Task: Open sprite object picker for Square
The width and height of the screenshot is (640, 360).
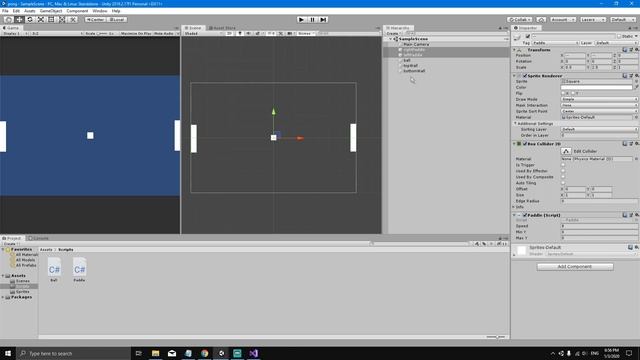Action: 636,82
